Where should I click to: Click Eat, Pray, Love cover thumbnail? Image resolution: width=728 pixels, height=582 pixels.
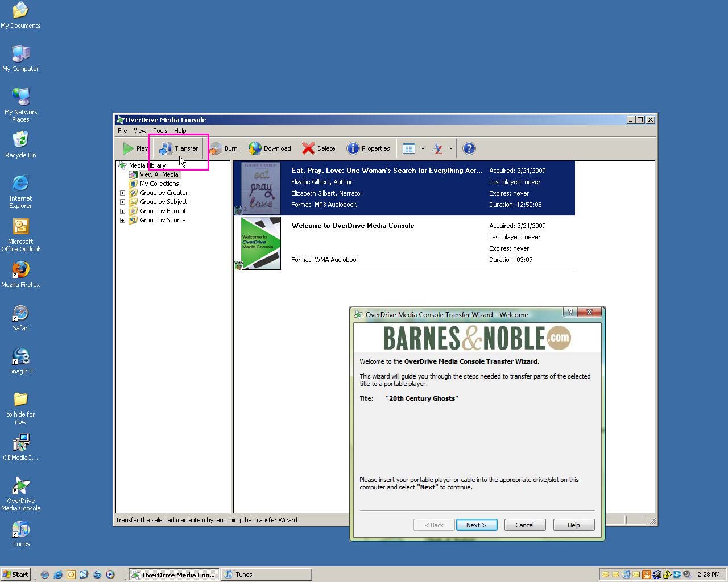[x=260, y=188]
